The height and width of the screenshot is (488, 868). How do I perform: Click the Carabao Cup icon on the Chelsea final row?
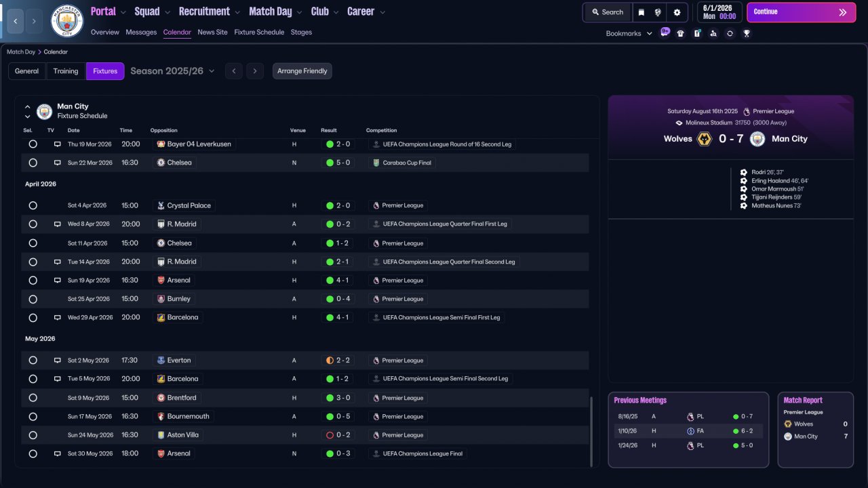(x=376, y=163)
